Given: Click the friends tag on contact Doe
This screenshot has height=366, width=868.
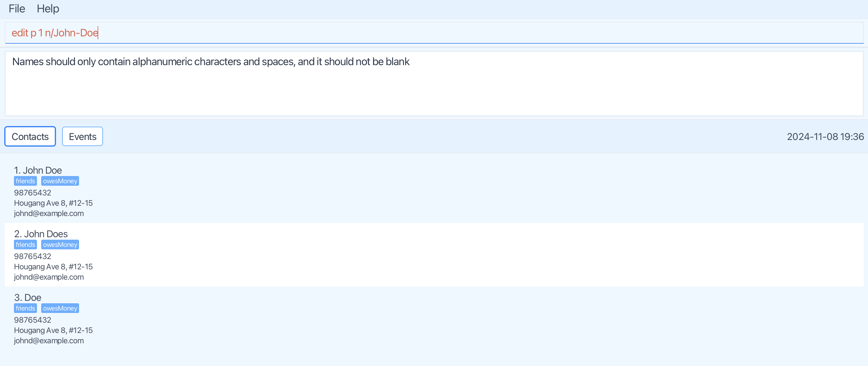Looking at the screenshot, I should 25,308.
